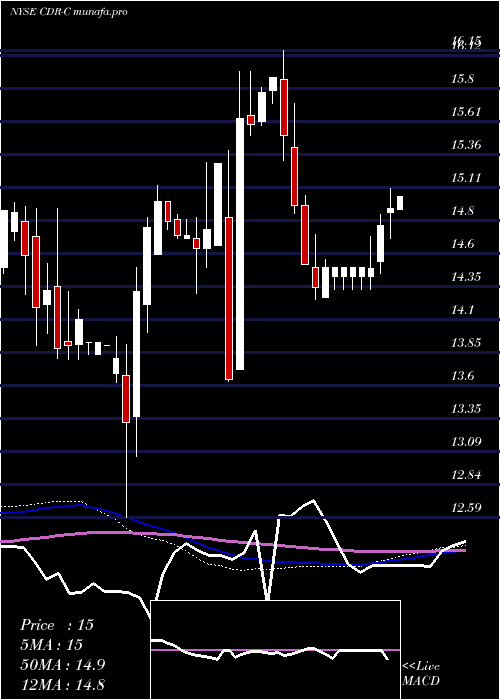This screenshot has width=500, height=700.
Task: Click the 15.11 price axis label
Action: (466, 178)
